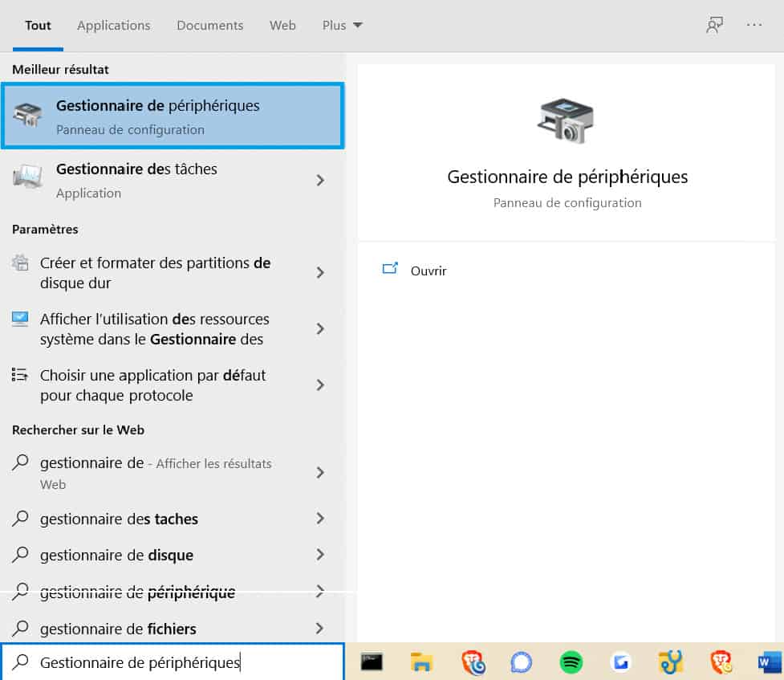Select 'gestionnaire de - Afficher les résultats Web'
784x680 pixels.
click(173, 472)
